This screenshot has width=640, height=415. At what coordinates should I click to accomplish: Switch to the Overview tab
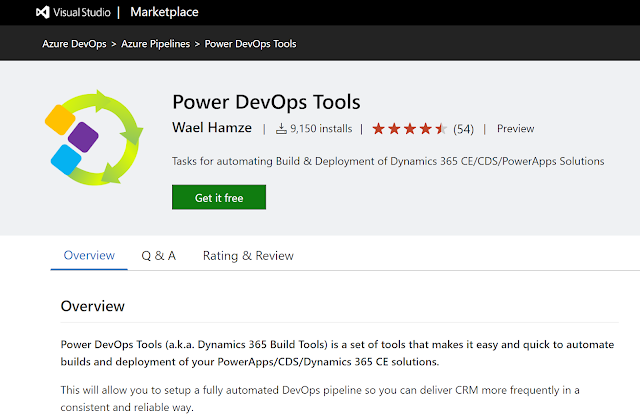(x=89, y=256)
